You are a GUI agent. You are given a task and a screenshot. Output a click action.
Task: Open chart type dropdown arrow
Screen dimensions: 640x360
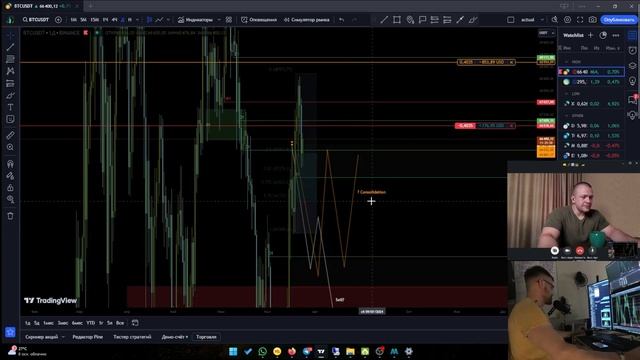pyautogui.click(x=168, y=20)
